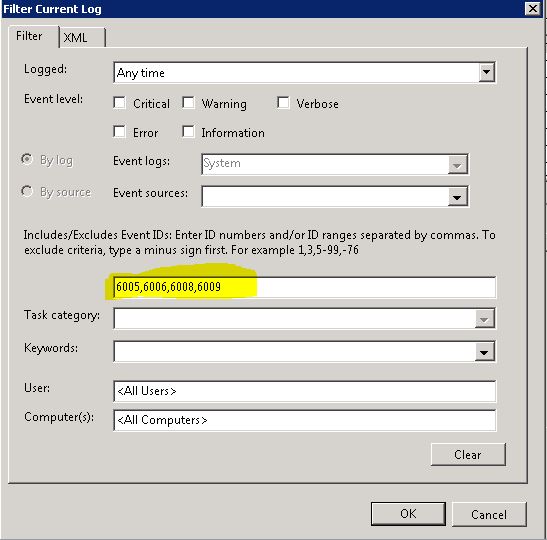Screen dimensions: 547x540
Task: Open the Event logs System dropdown
Action: click(335, 164)
